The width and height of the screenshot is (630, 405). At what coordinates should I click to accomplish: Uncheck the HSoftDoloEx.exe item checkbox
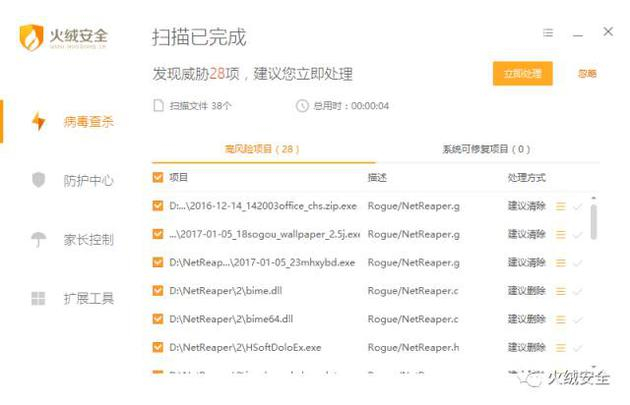[158, 347]
